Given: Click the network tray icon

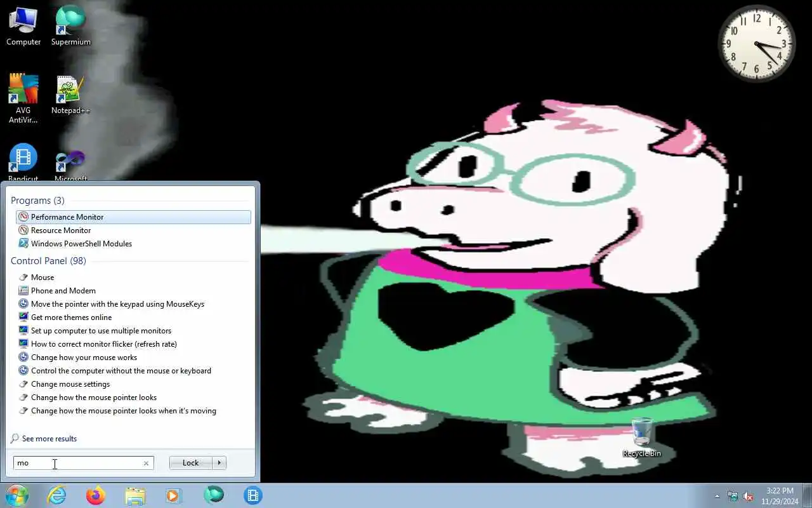Looking at the screenshot, I should pyautogui.click(x=733, y=496).
